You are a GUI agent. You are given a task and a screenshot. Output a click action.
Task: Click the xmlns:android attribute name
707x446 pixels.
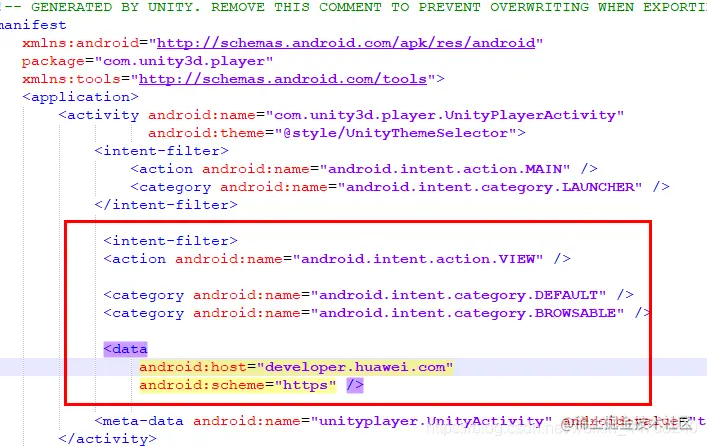coord(80,43)
